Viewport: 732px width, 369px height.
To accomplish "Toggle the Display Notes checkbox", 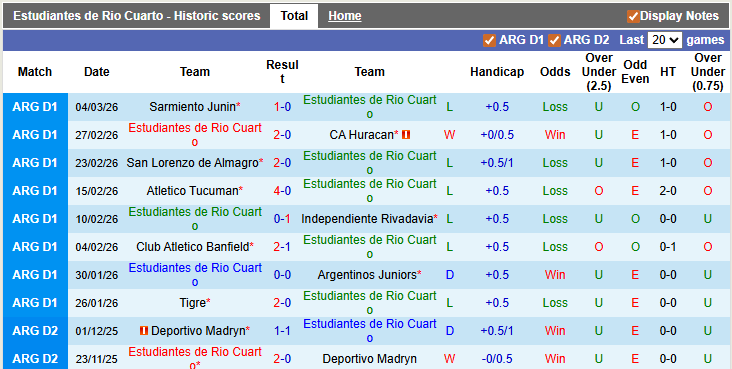I will click(633, 16).
